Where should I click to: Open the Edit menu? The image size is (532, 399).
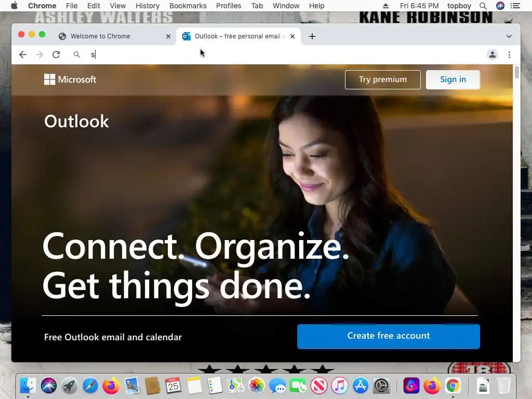94,6
